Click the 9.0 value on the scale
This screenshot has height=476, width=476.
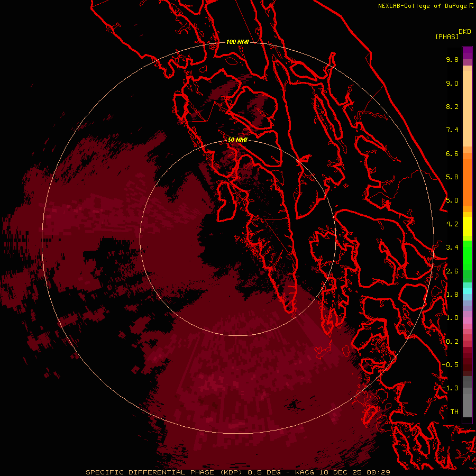452,83
